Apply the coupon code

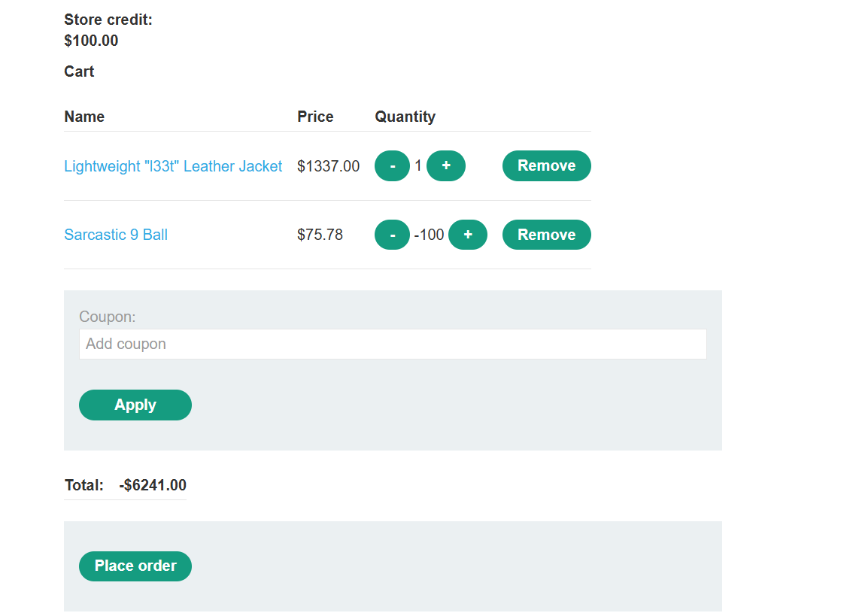pos(135,405)
